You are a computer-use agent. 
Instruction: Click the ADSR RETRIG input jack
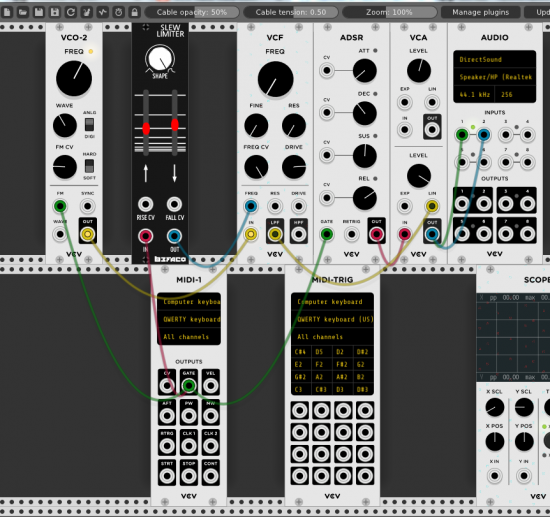pos(351,234)
